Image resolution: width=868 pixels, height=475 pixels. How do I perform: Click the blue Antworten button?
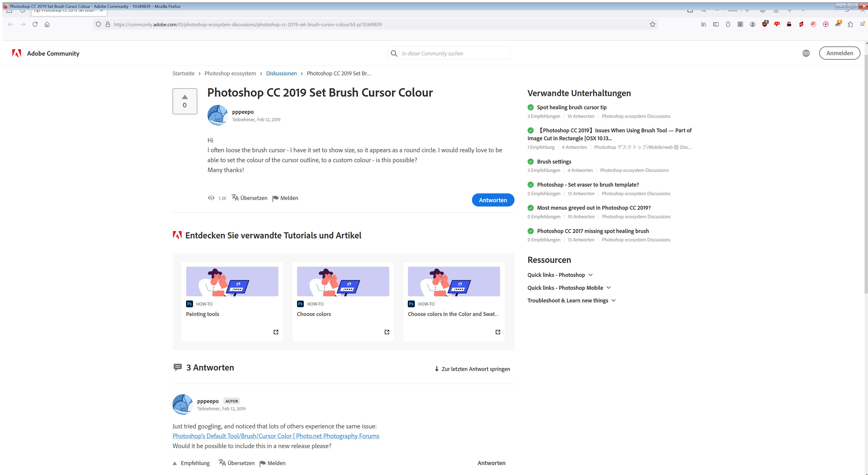[493, 200]
